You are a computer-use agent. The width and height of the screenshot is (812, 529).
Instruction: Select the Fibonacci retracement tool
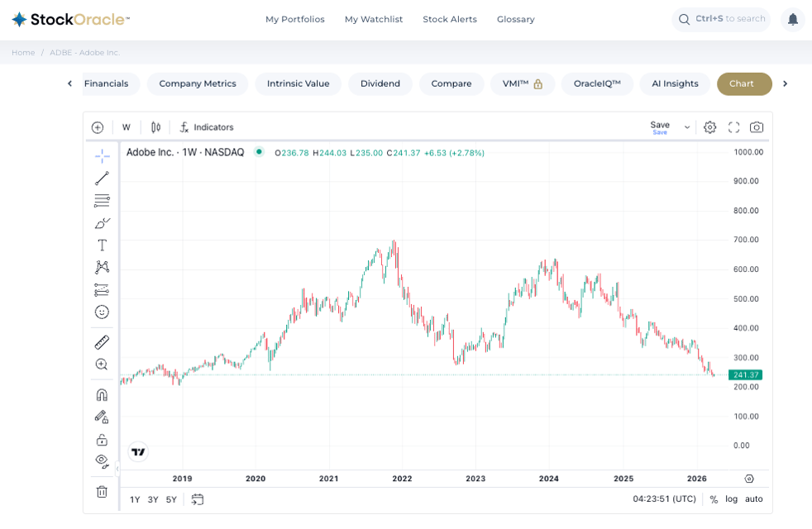click(102, 201)
